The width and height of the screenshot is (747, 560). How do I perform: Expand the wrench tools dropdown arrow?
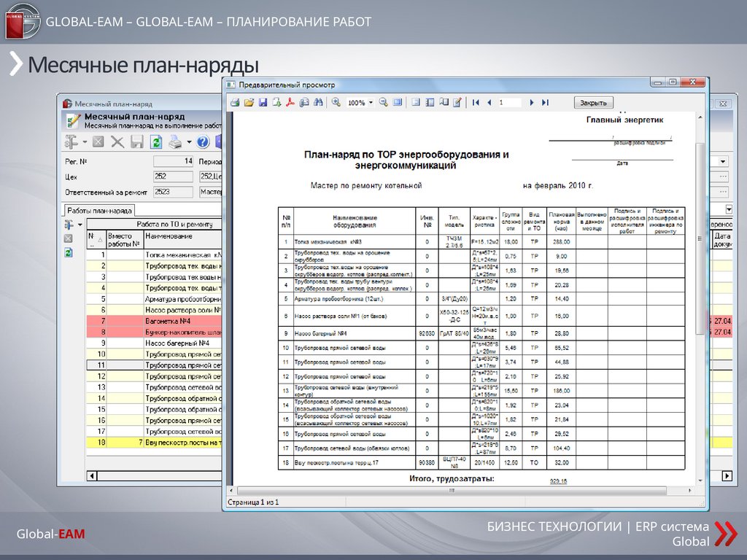pos(85,141)
